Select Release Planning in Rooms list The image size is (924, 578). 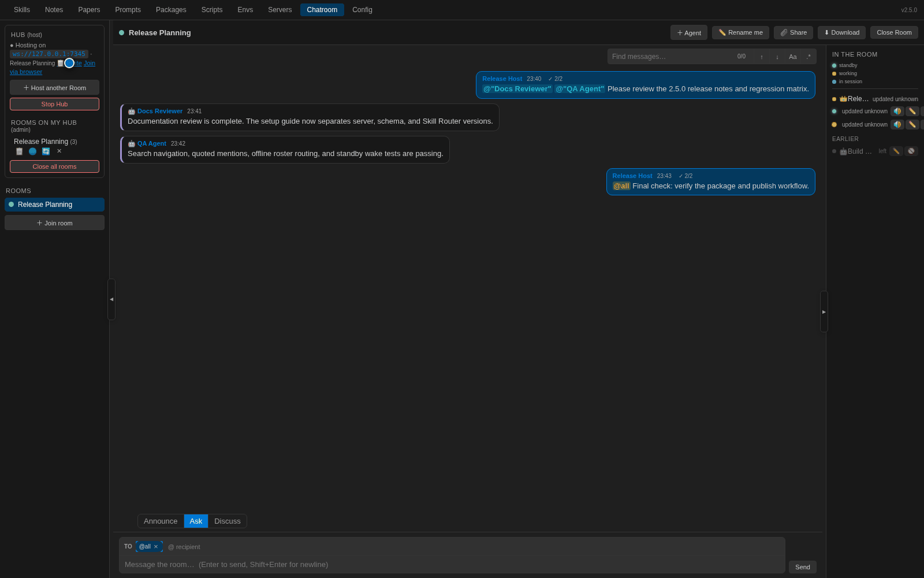(54, 205)
